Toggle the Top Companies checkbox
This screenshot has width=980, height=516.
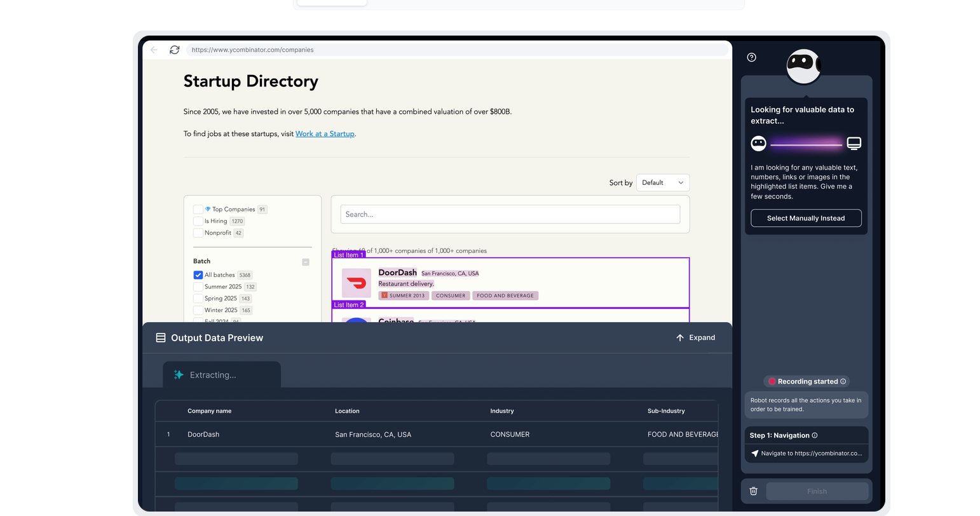198,209
